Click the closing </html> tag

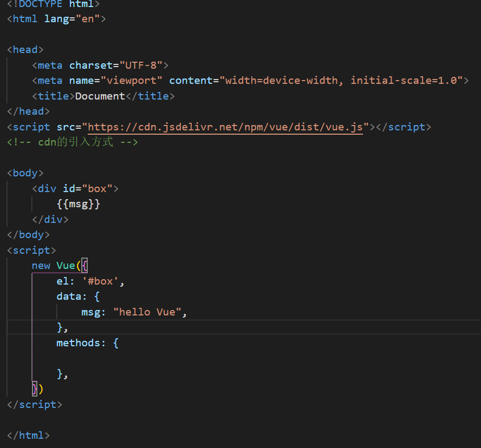(28, 436)
